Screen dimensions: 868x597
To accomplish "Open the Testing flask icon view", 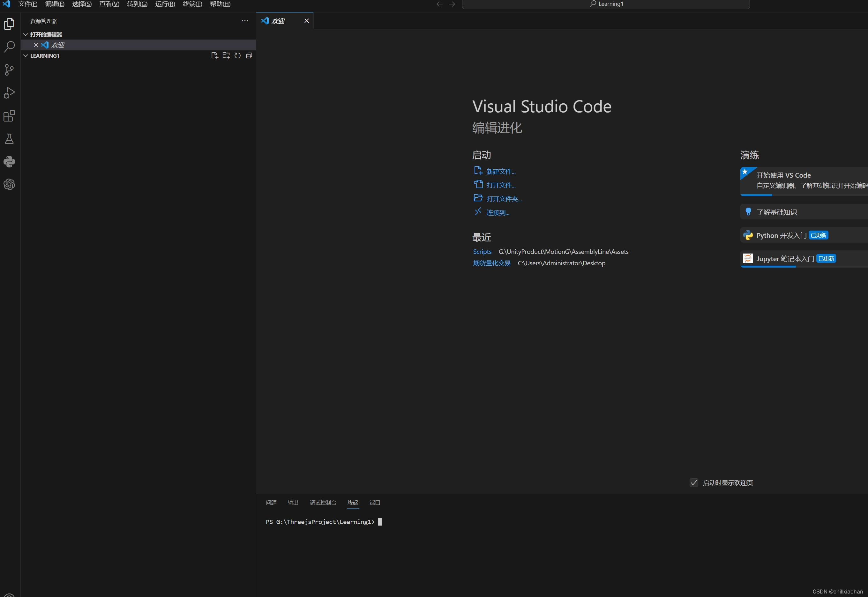I will coord(9,139).
